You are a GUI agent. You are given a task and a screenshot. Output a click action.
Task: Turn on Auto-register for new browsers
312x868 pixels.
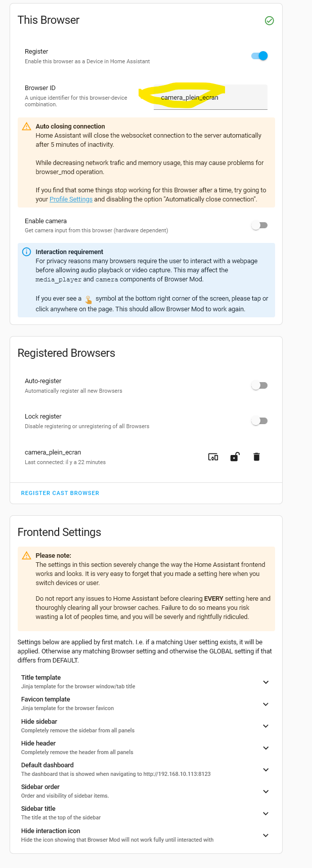(259, 386)
